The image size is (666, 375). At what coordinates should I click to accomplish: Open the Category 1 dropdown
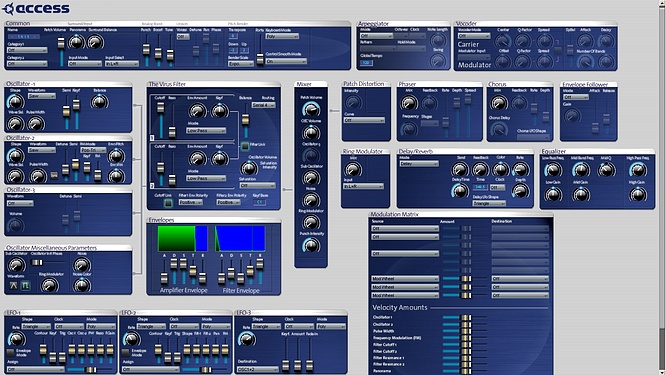click(27, 50)
